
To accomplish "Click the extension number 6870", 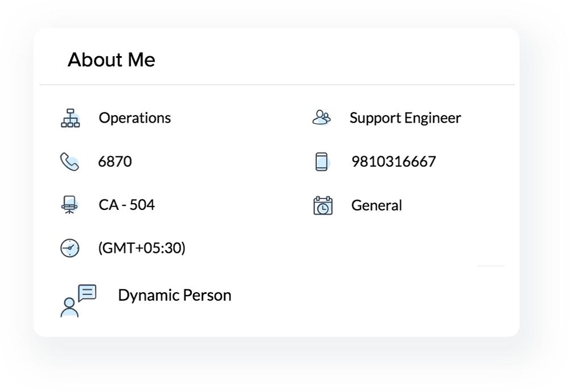I will 115,162.
